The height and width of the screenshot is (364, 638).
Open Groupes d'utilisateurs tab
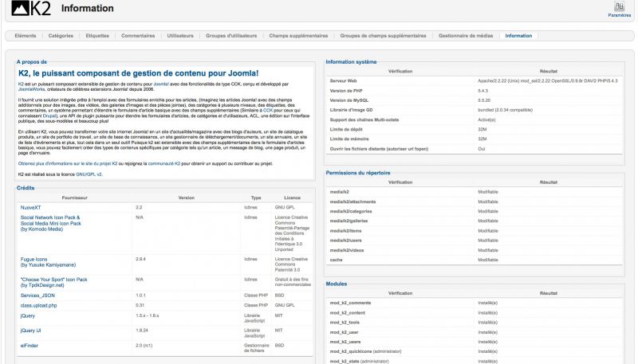231,36
